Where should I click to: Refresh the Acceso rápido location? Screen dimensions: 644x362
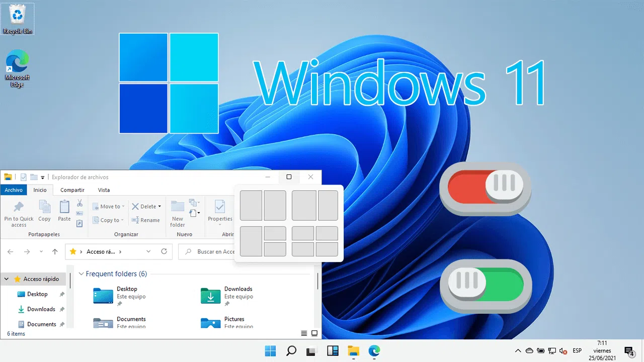tap(164, 251)
